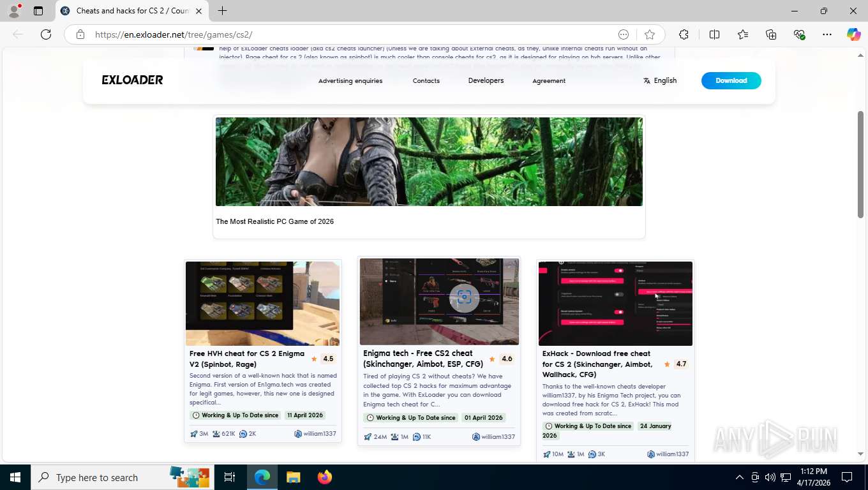This screenshot has width=868, height=490.
Task: Click the 2K comments icon
Action: [x=243, y=434]
